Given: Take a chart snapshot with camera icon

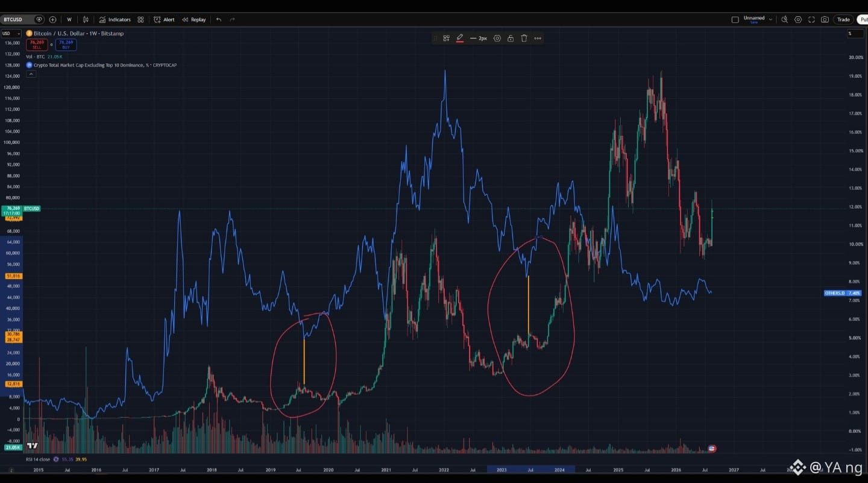Looking at the screenshot, I should click(825, 20).
